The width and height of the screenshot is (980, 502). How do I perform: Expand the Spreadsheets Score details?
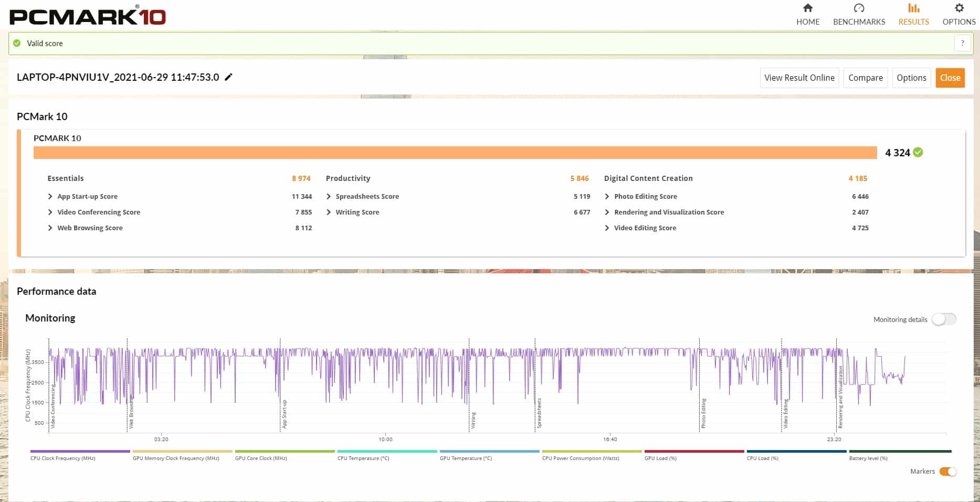point(329,197)
